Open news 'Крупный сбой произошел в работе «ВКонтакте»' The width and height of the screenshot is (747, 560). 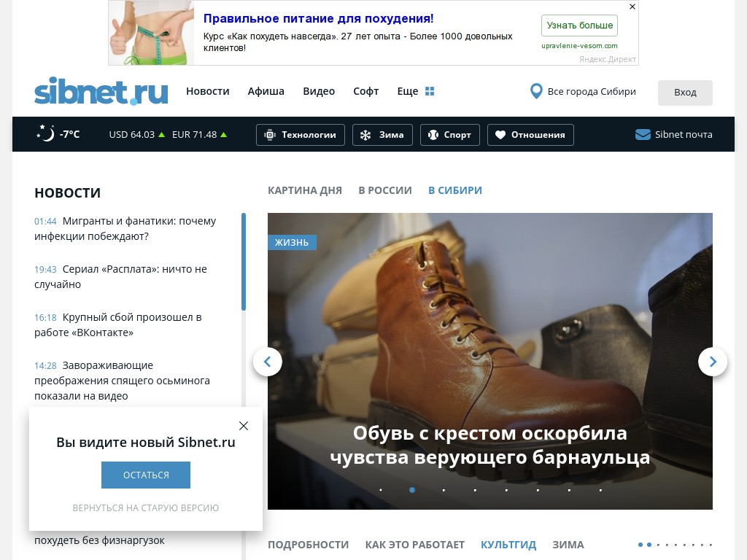click(x=118, y=324)
